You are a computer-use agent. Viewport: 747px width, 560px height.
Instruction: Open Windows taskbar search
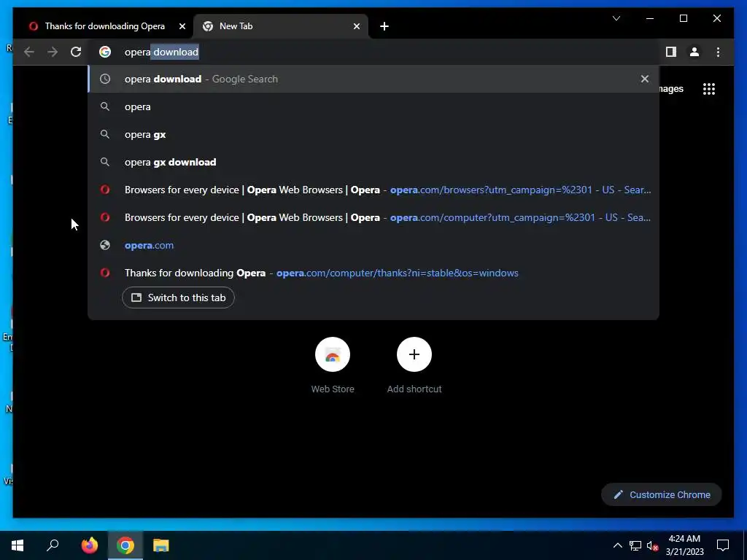[53, 545]
